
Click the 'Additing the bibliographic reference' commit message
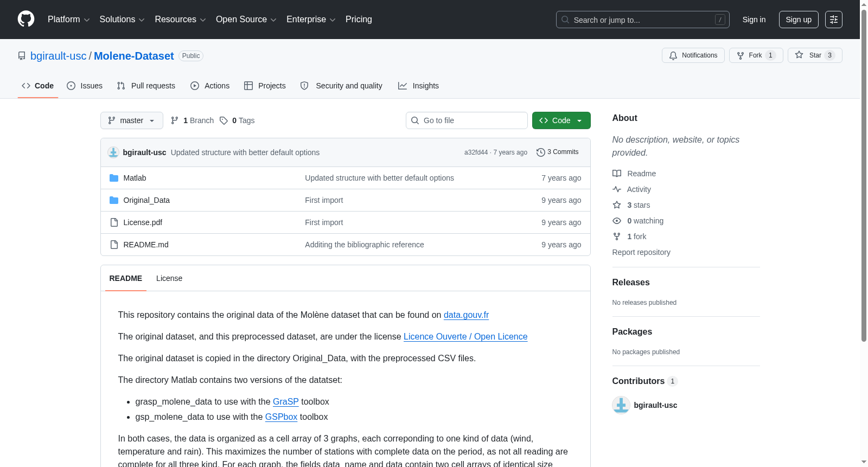365,245
